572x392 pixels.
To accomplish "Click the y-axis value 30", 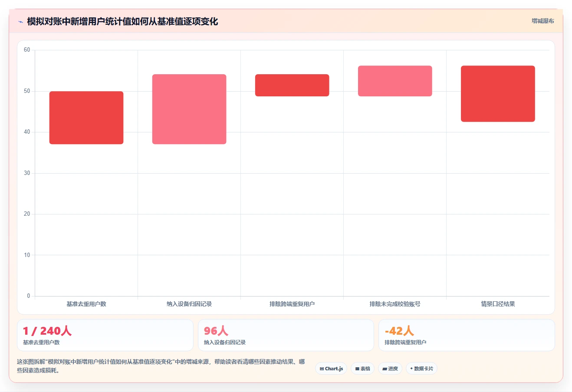I will [27, 173].
